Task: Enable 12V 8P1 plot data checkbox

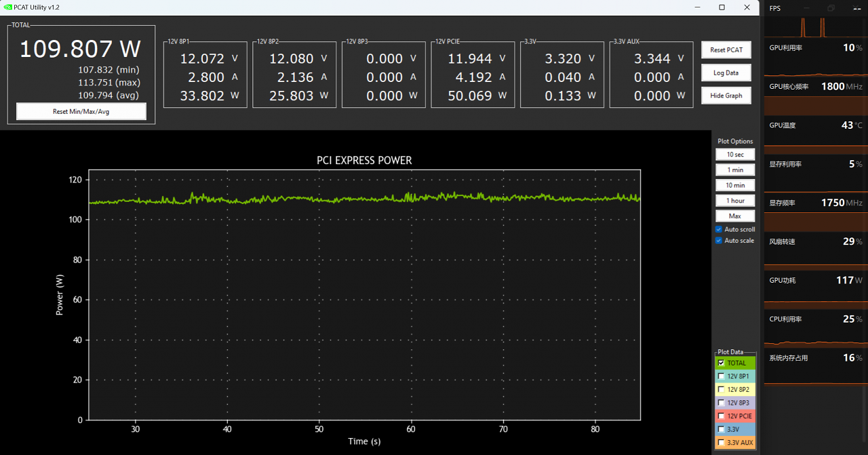Action: [722, 376]
